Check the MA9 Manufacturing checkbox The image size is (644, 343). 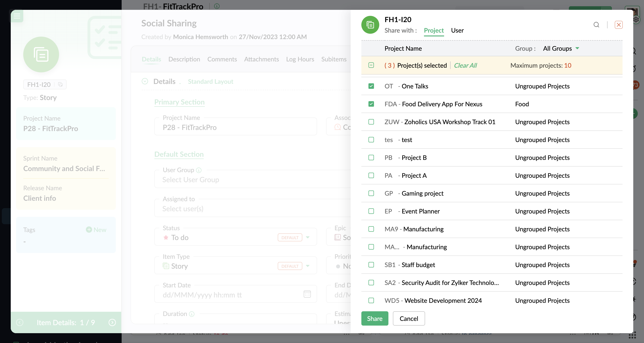click(371, 229)
